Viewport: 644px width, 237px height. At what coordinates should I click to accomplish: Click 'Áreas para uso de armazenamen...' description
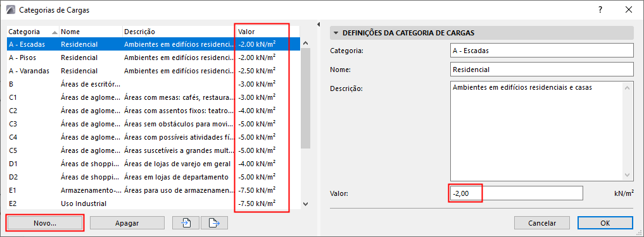[x=179, y=190]
